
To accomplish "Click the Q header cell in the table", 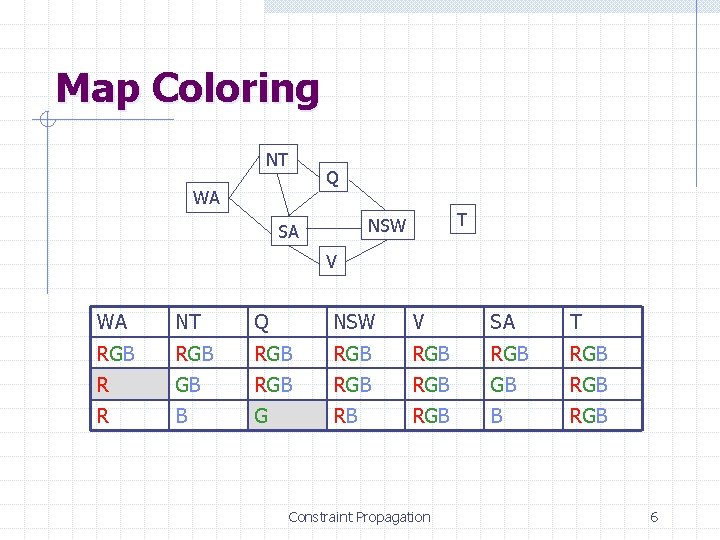I will (287, 322).
